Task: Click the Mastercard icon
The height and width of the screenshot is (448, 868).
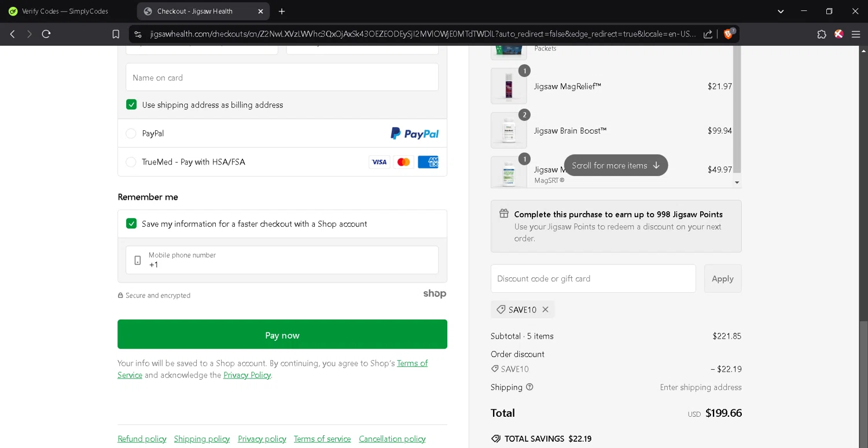Action: pos(403,162)
